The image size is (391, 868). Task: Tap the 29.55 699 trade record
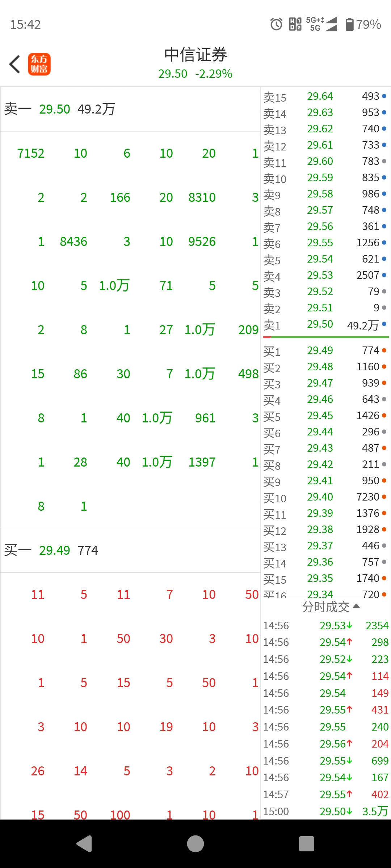(326, 761)
